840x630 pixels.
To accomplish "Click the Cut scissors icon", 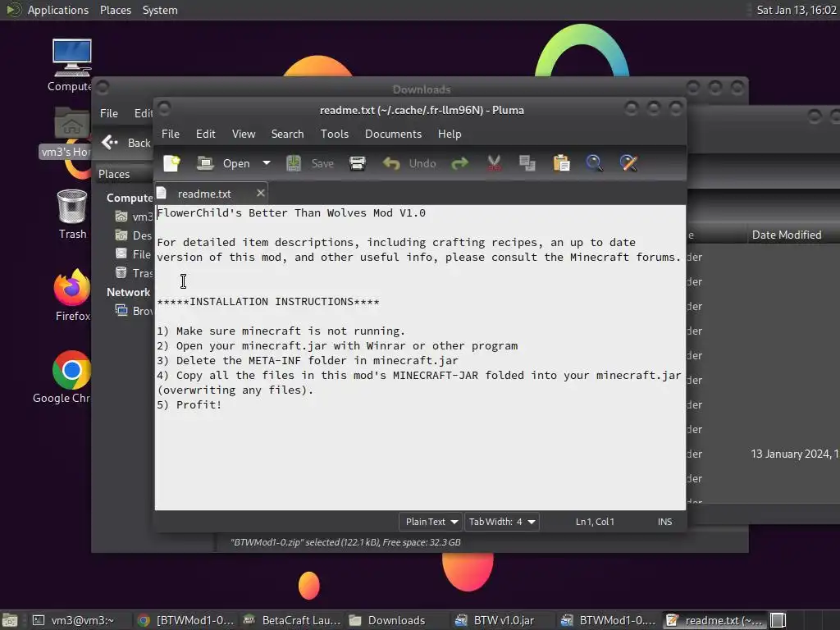I will tap(494, 163).
